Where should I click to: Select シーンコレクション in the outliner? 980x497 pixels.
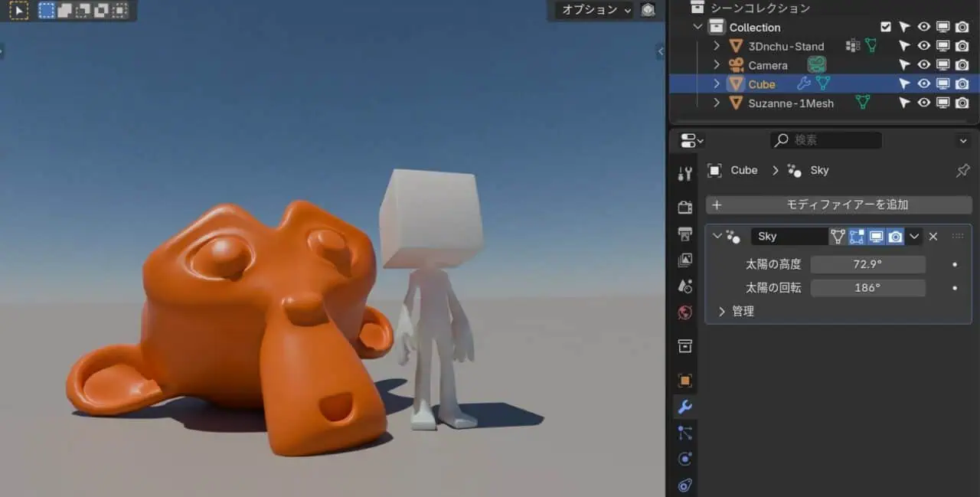point(760,8)
